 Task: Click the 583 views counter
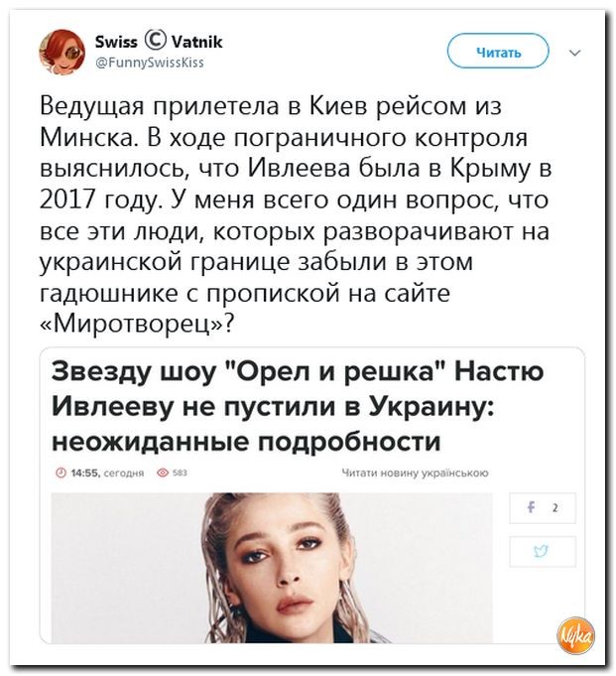point(181,473)
